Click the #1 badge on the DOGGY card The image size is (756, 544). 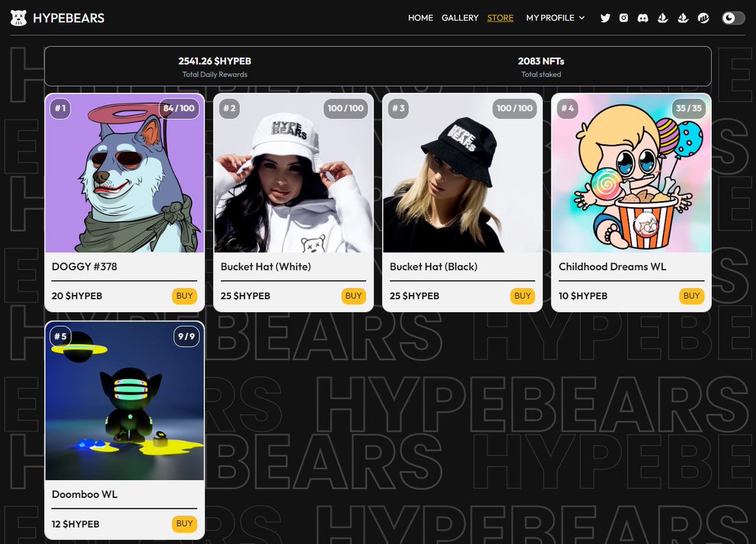pos(60,108)
